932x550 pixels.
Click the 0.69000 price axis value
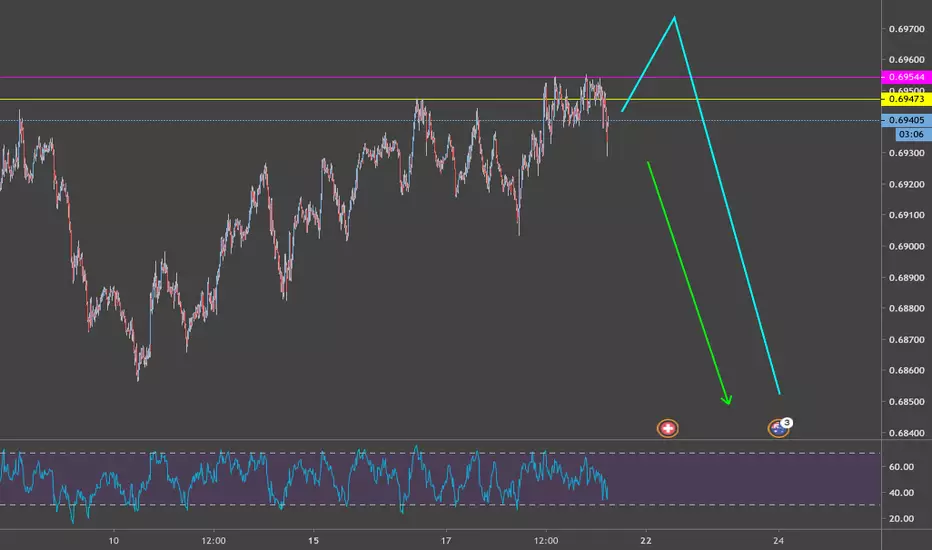click(x=906, y=247)
